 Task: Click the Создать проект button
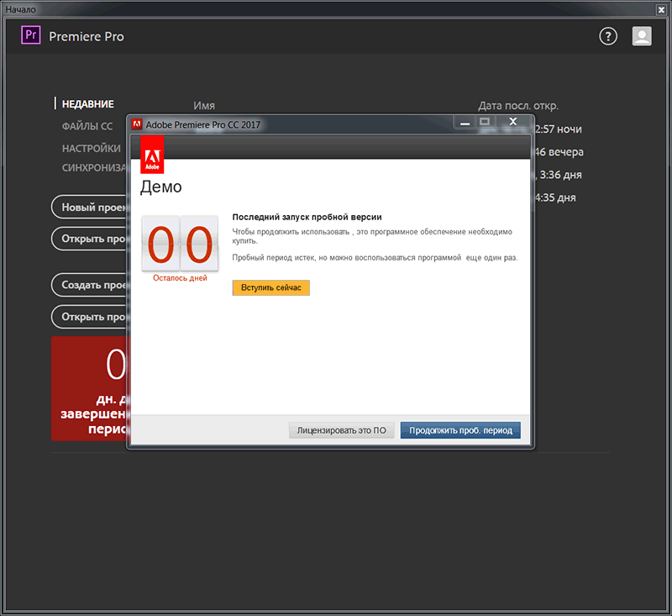click(x=89, y=285)
